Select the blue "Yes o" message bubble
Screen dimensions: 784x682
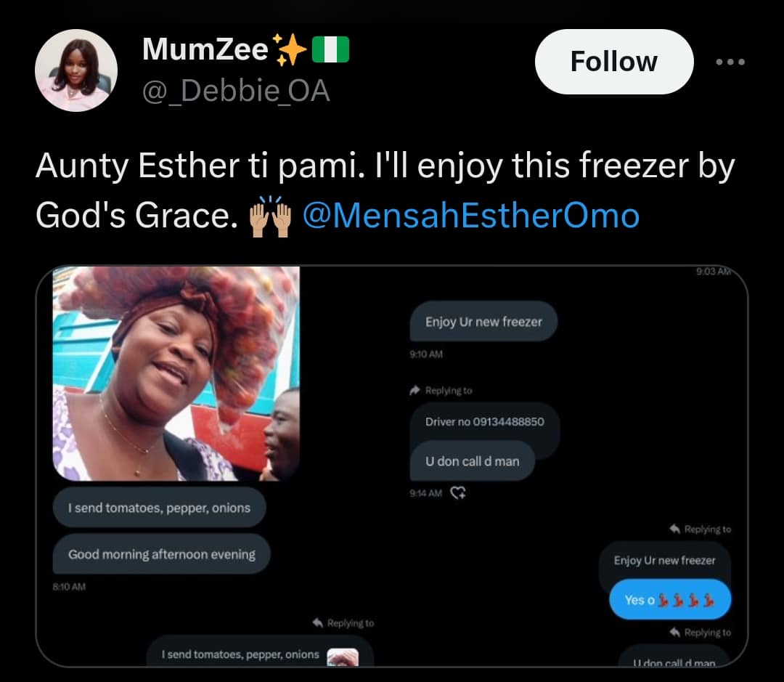coord(669,600)
